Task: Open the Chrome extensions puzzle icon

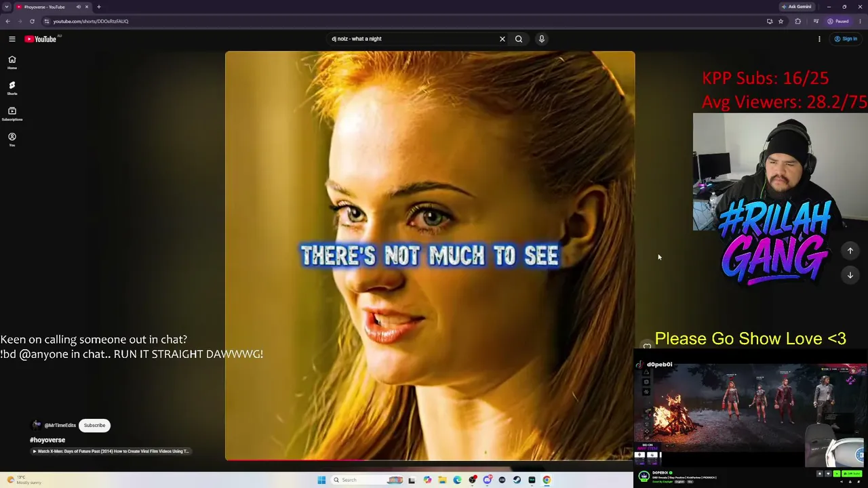Action: click(797, 21)
